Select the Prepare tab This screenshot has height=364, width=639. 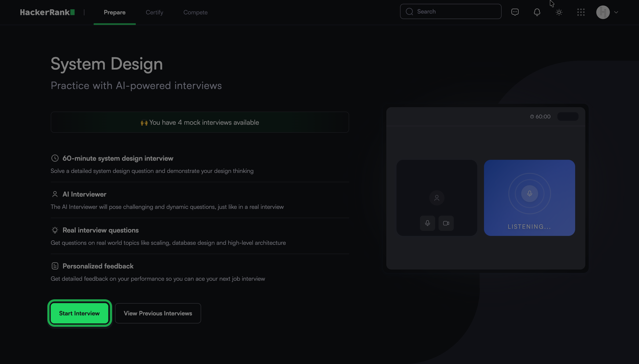click(x=115, y=12)
